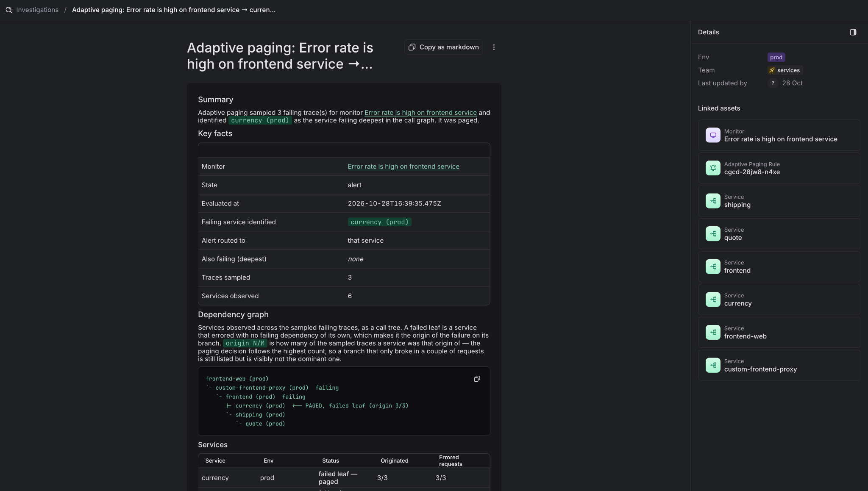Viewport: 868px width, 491px height.
Task: Click the 'origin N/M' code tag
Action: point(245,343)
